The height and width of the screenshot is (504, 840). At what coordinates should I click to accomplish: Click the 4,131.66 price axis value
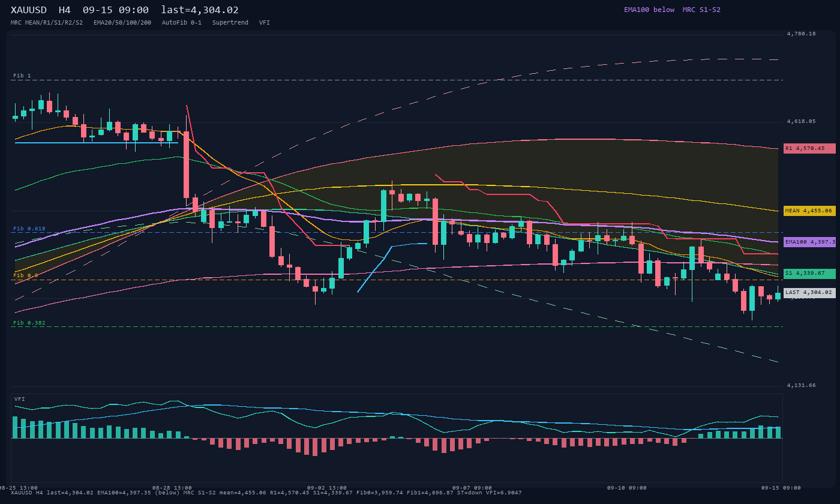pyautogui.click(x=802, y=385)
